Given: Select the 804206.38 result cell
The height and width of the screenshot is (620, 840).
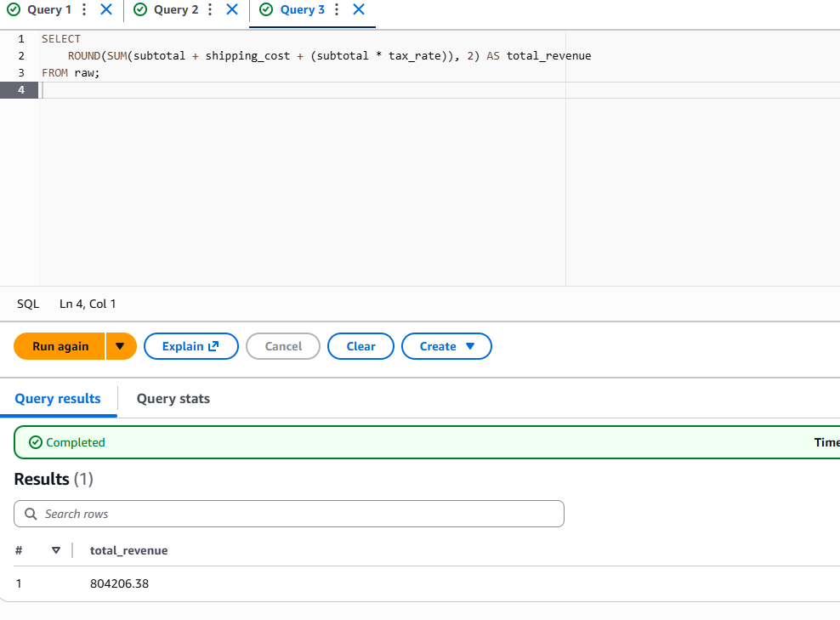Looking at the screenshot, I should coord(119,583).
